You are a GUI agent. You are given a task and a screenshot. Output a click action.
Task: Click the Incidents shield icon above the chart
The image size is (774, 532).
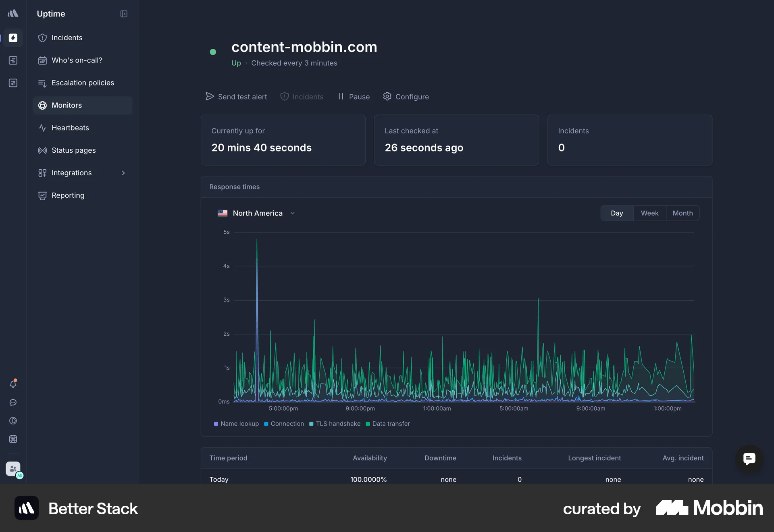pyautogui.click(x=285, y=96)
